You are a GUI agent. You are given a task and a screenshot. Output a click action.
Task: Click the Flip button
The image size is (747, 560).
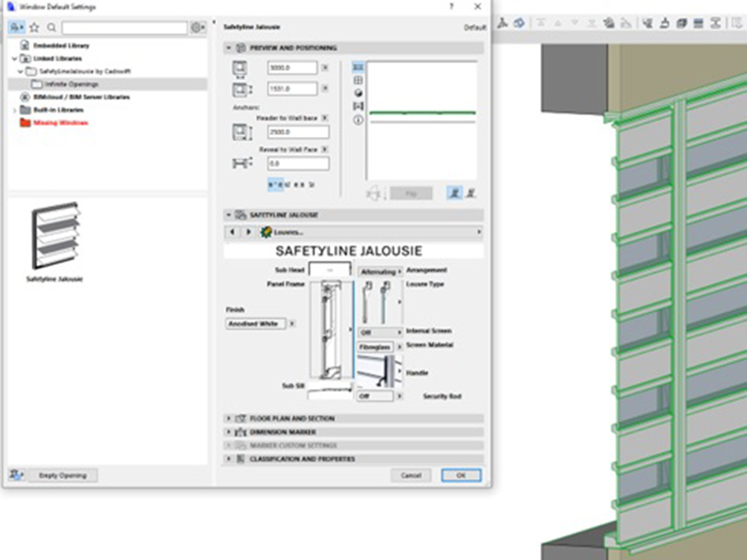411,193
